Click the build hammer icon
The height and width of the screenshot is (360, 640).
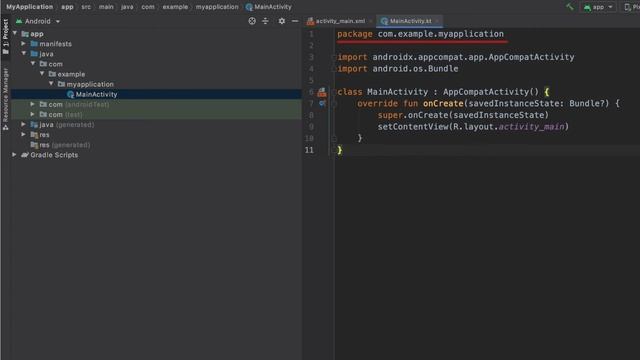click(x=570, y=7)
